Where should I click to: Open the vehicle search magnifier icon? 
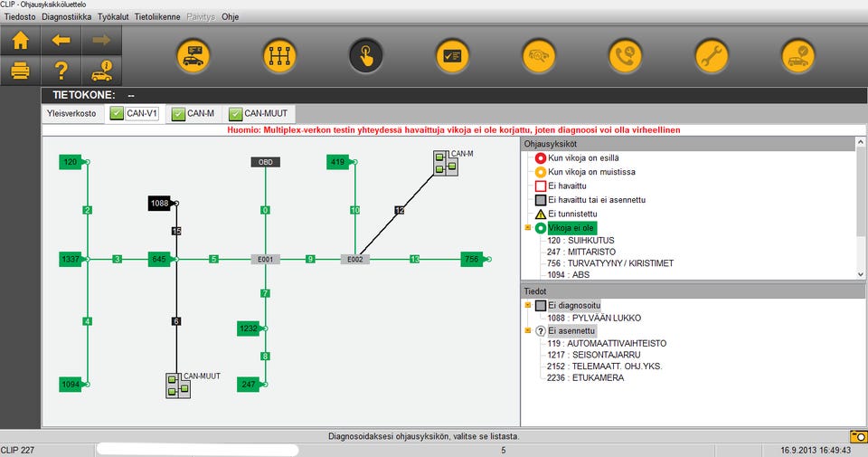click(539, 56)
